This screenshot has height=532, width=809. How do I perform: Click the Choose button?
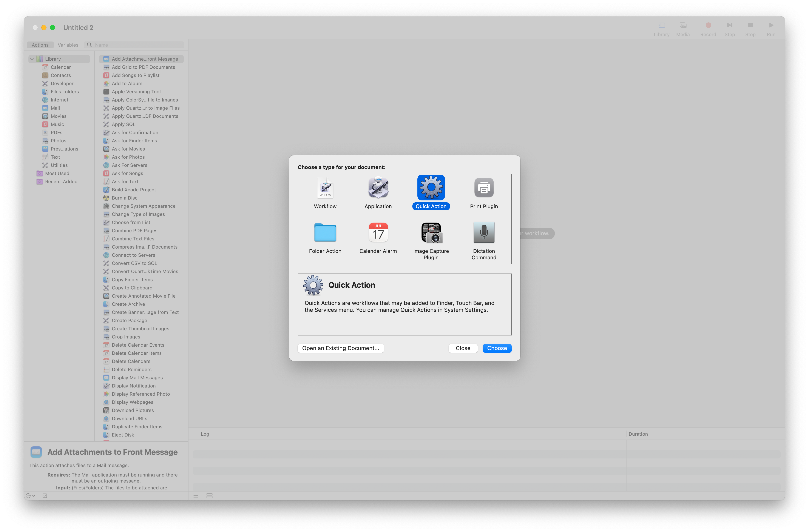(x=497, y=348)
